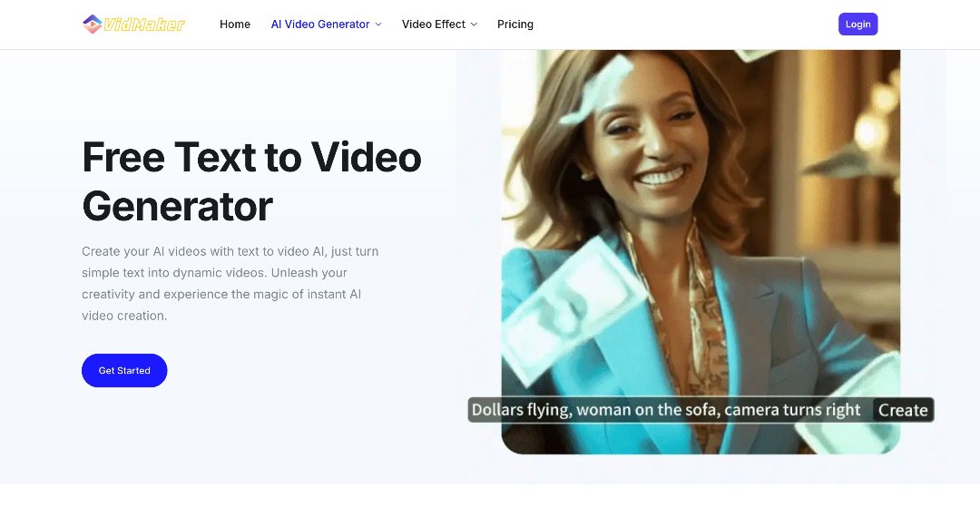Click the VidMaker logo icon

[x=92, y=24]
